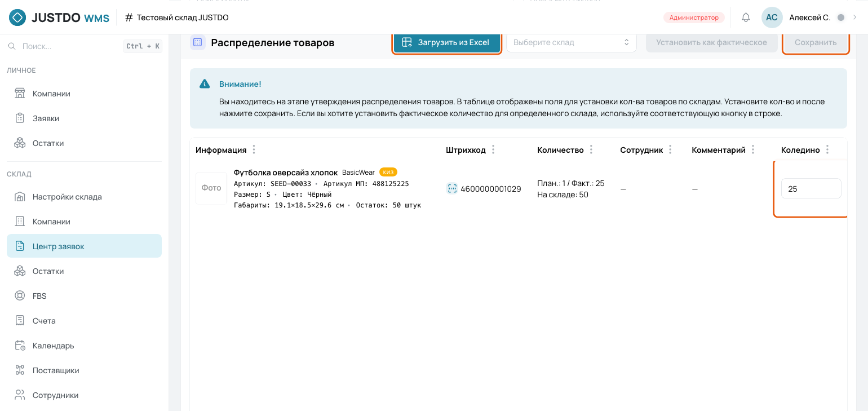
Task: Click product name Футболка оверсайз хлопок
Action: (286, 173)
